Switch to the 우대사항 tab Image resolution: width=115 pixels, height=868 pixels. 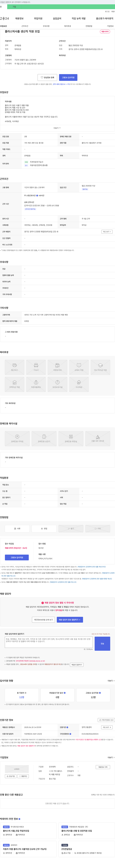point(46,26)
